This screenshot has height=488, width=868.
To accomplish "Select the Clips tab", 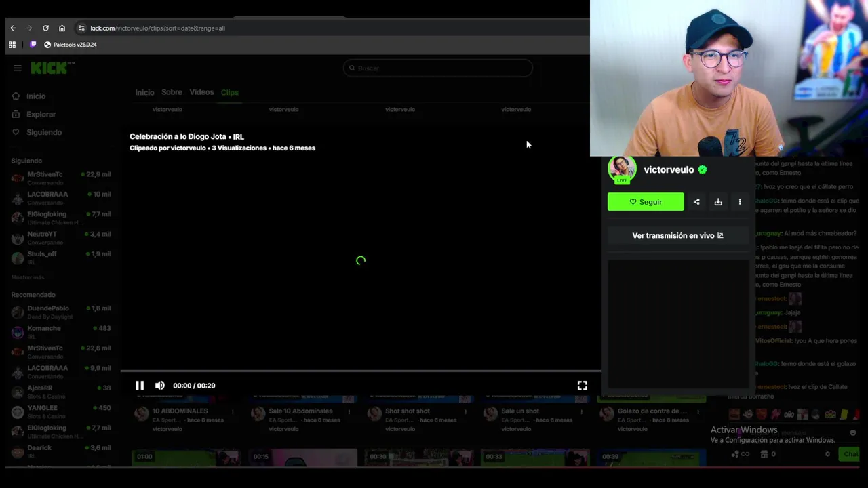I will point(230,92).
